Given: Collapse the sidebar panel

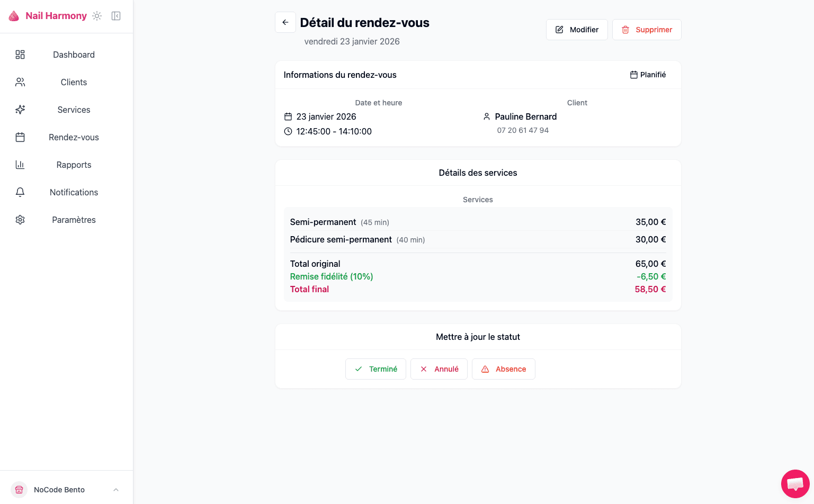Looking at the screenshot, I should coord(116,16).
